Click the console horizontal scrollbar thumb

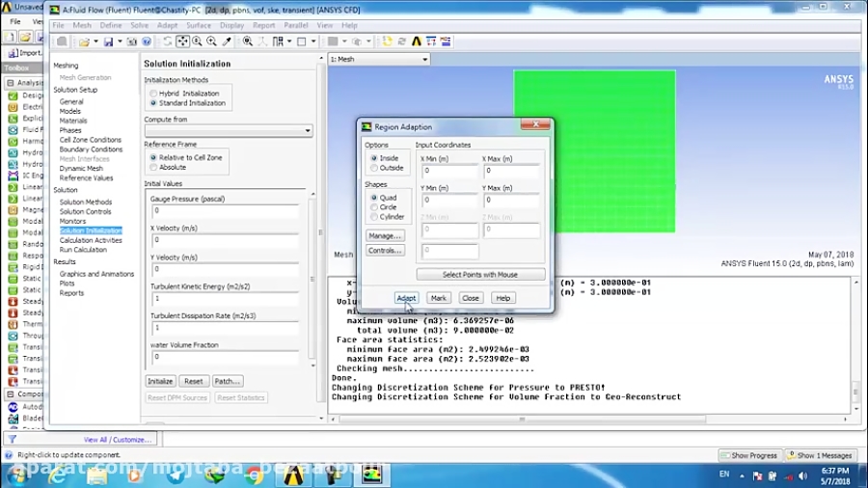(x=522, y=420)
